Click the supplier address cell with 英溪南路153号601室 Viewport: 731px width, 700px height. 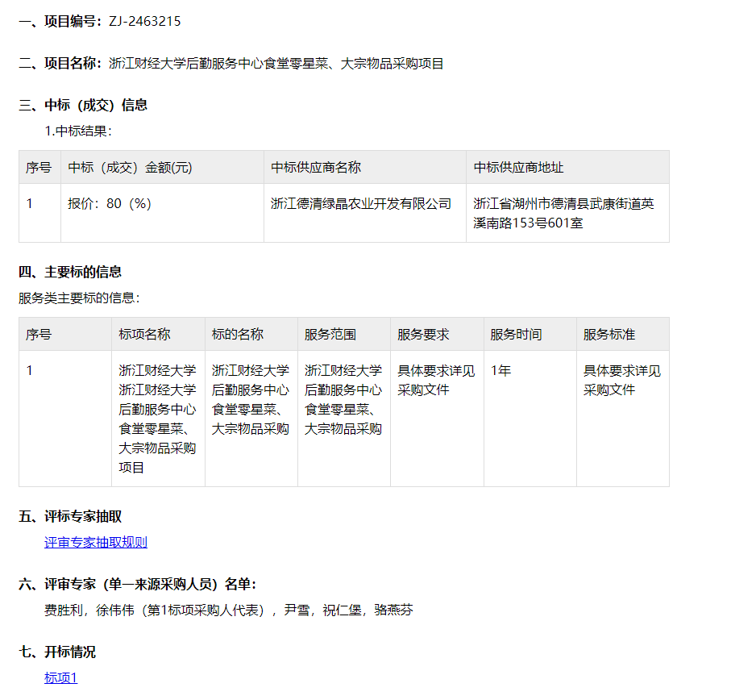click(x=563, y=214)
